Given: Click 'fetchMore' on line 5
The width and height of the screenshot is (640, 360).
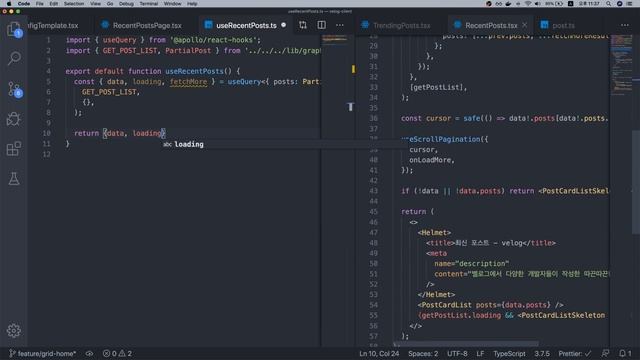Looking at the screenshot, I should point(188,82).
